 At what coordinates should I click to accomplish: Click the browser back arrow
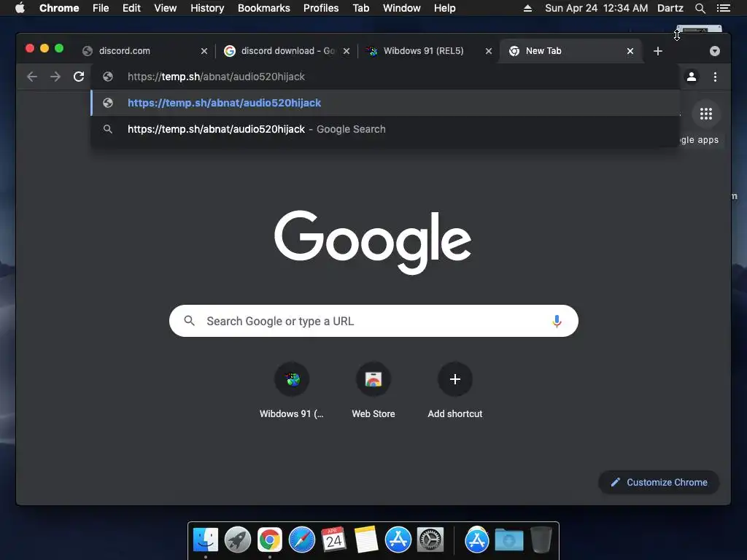32,77
